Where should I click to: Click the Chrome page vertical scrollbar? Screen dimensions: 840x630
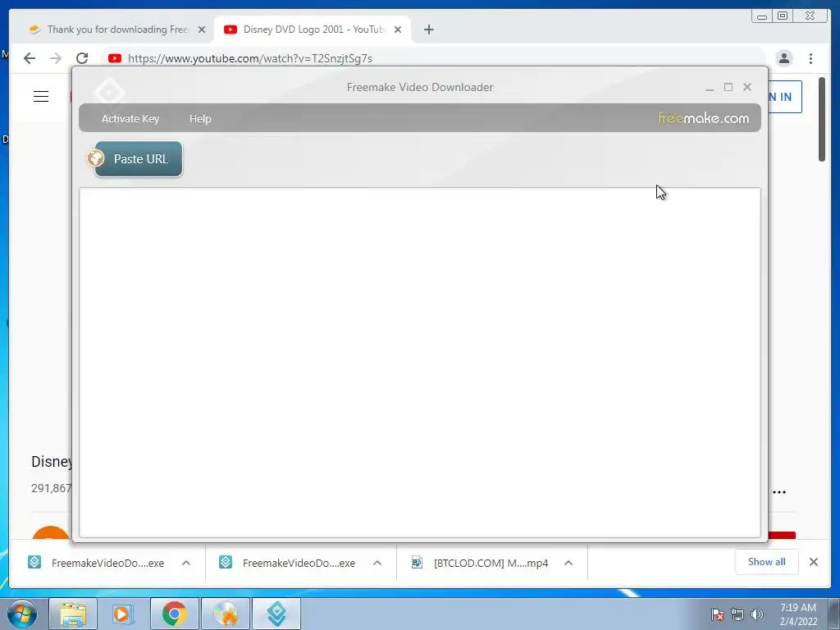(822, 120)
